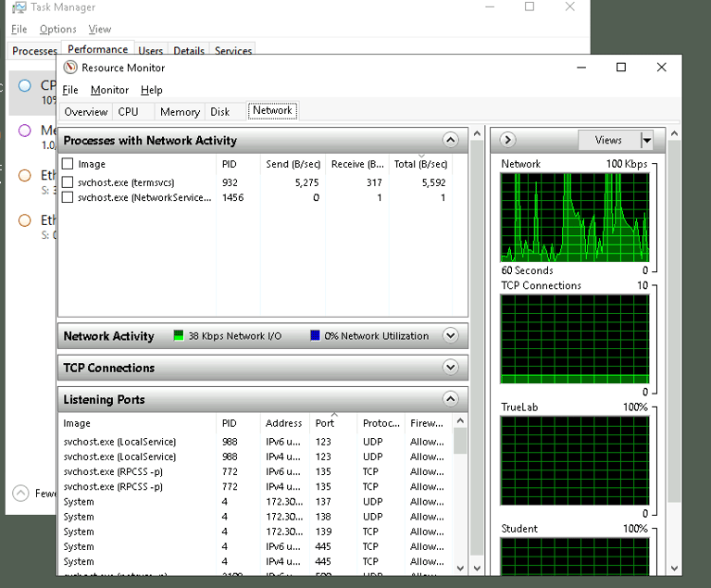Select Task Manager Performance tab

pos(98,48)
